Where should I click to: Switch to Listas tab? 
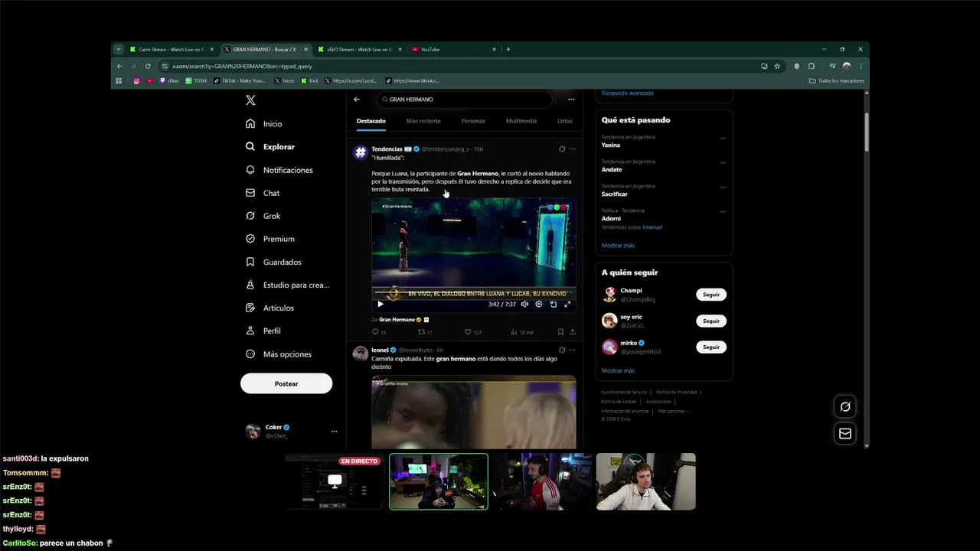pos(565,121)
